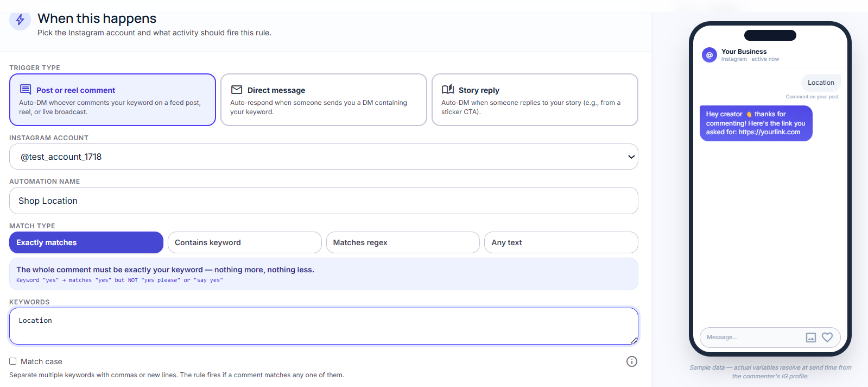
Task: Click the 'Separate multiple keywords with commas' hint text
Action: [176, 375]
